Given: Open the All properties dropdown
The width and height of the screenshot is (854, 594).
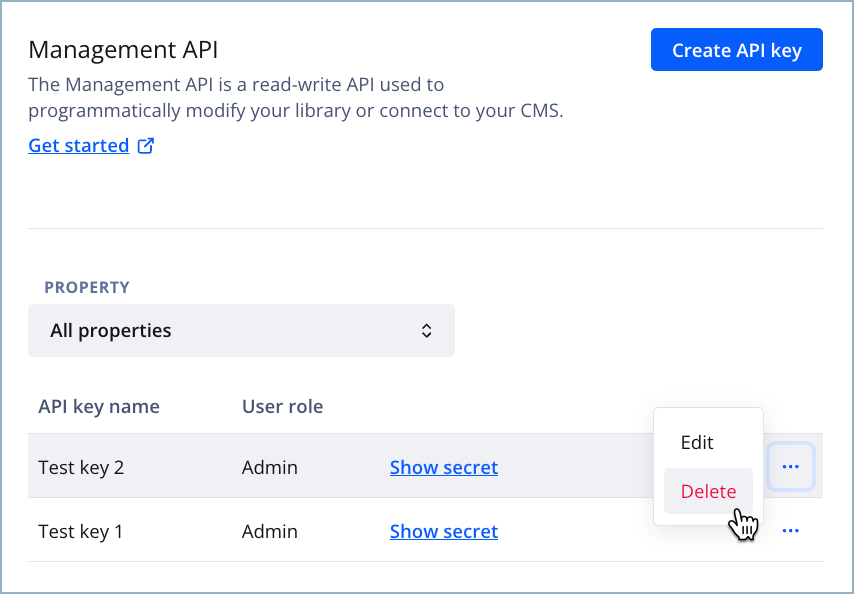Looking at the screenshot, I should [x=241, y=330].
